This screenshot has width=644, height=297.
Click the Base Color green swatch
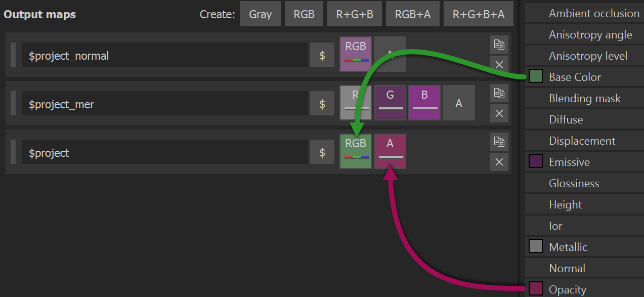click(536, 77)
